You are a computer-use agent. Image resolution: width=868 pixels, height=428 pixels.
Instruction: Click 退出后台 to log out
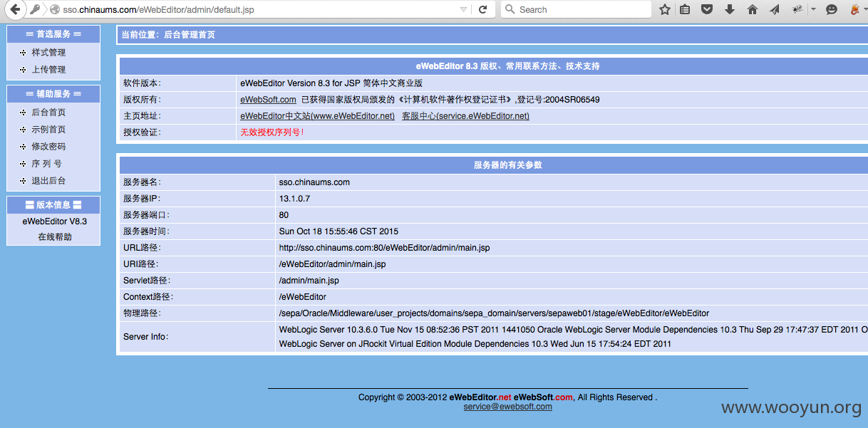[48, 181]
